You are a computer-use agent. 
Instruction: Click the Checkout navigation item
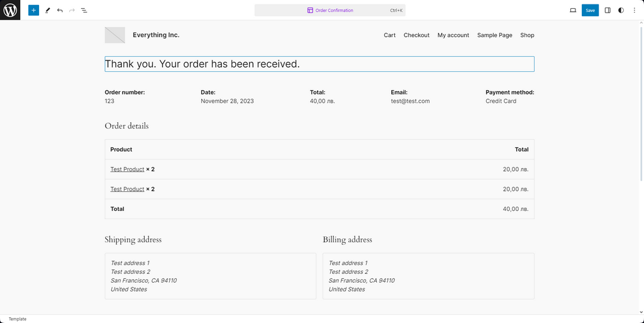pos(416,35)
